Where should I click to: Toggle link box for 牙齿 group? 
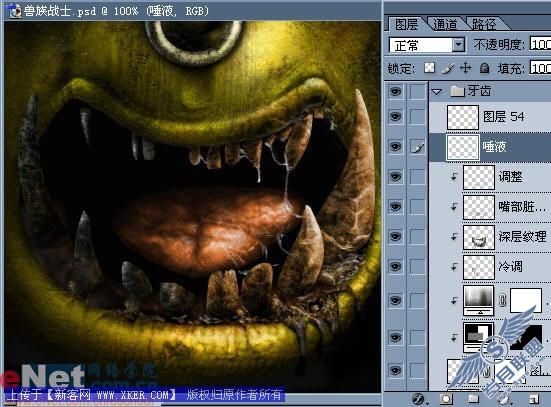click(x=417, y=92)
